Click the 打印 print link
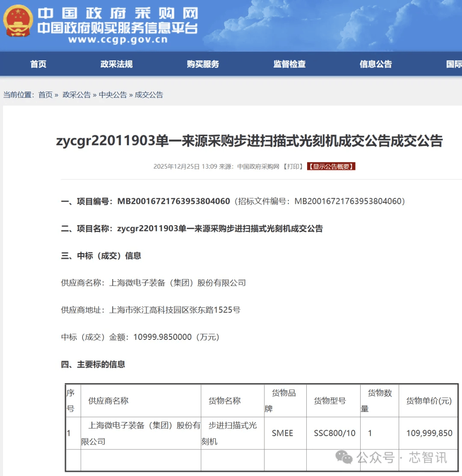 click(293, 167)
